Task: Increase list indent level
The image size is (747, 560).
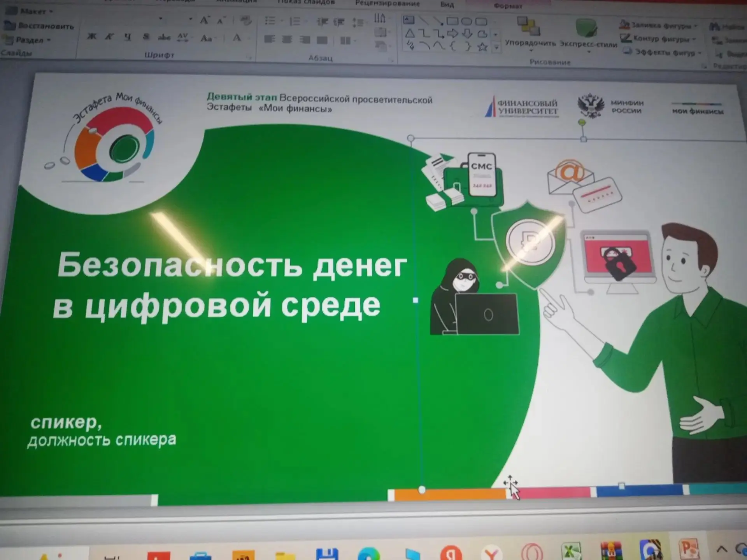Action: 339,22
